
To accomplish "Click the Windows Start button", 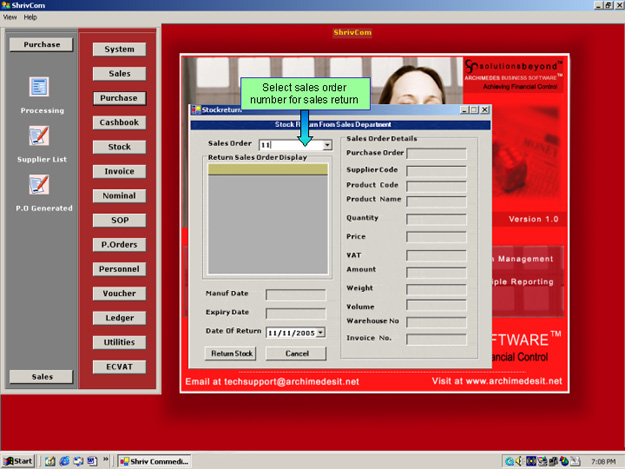I will click(18, 460).
